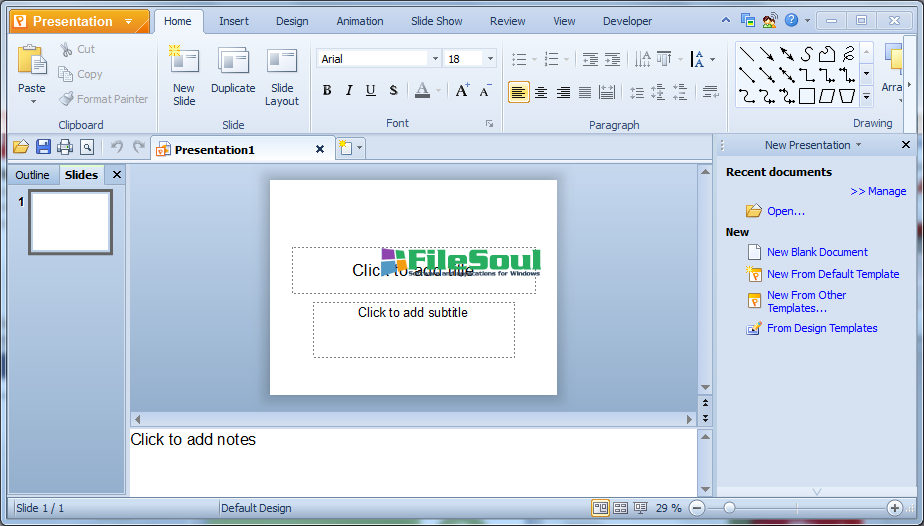Image resolution: width=924 pixels, height=526 pixels.
Task: Open the font size dropdown
Action: 489,59
